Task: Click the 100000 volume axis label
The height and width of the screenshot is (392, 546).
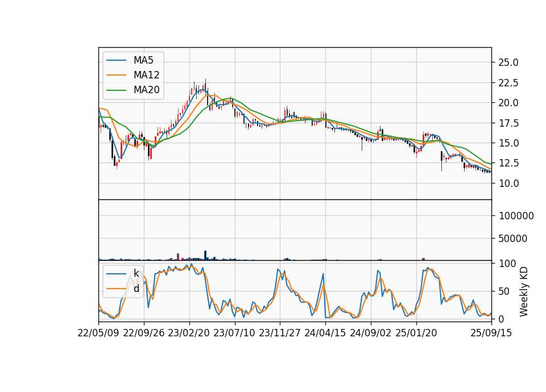Action: coord(516,216)
